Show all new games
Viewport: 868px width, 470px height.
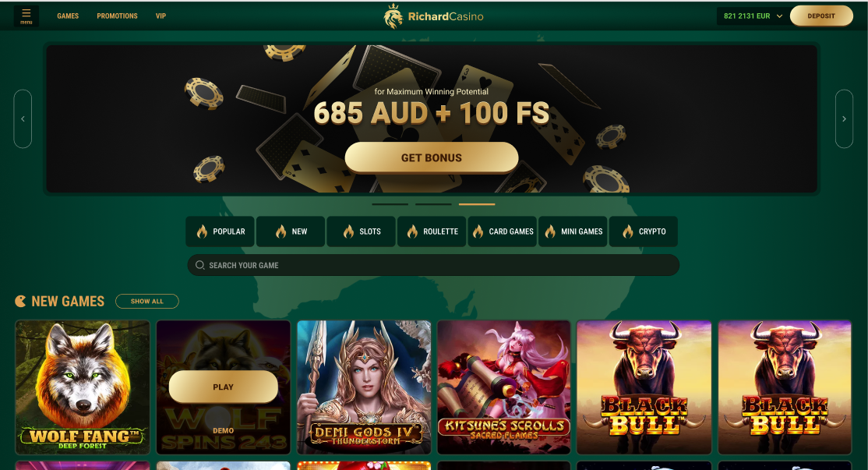click(x=146, y=301)
